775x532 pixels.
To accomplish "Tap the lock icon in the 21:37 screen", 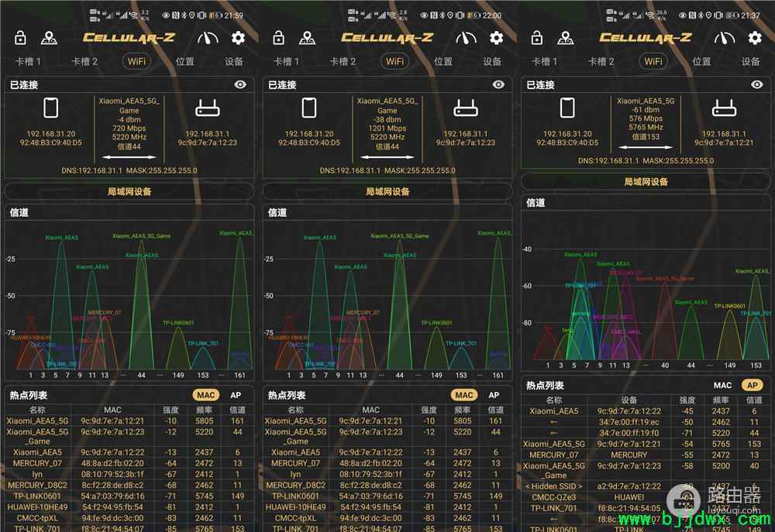I will [x=537, y=37].
